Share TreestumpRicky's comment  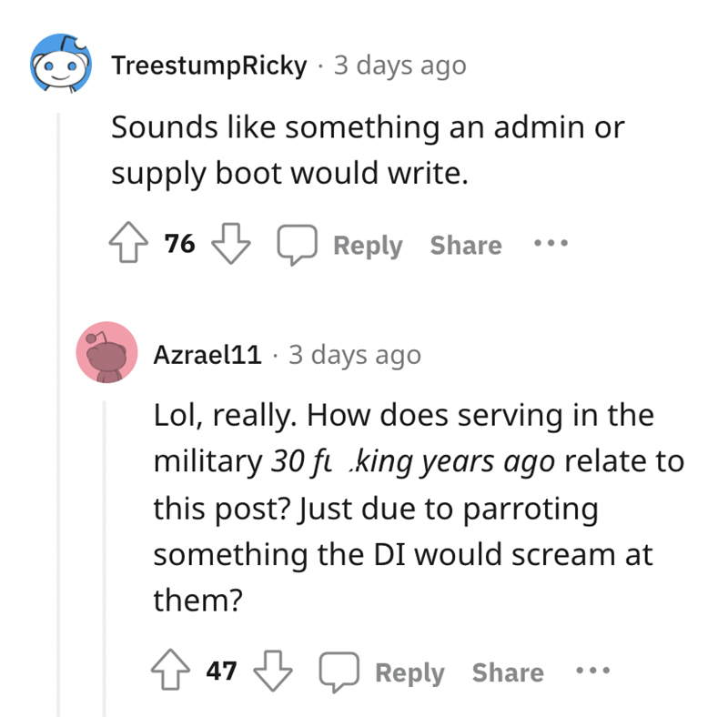tap(466, 245)
